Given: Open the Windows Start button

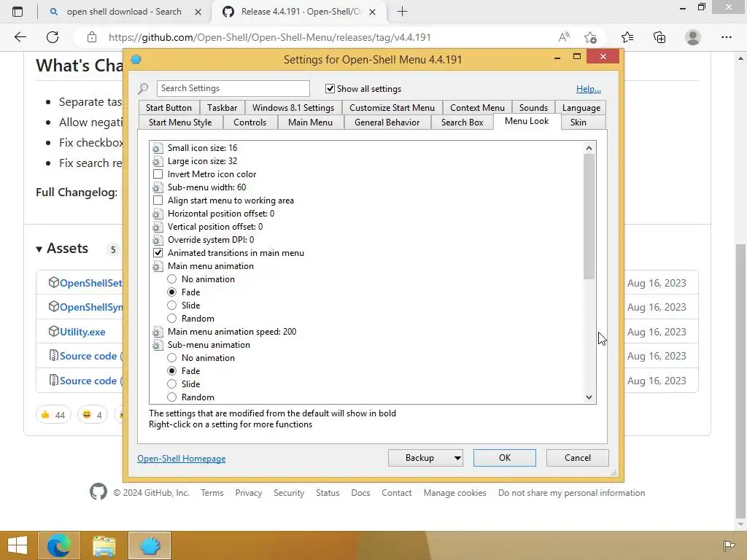Looking at the screenshot, I should point(18,545).
